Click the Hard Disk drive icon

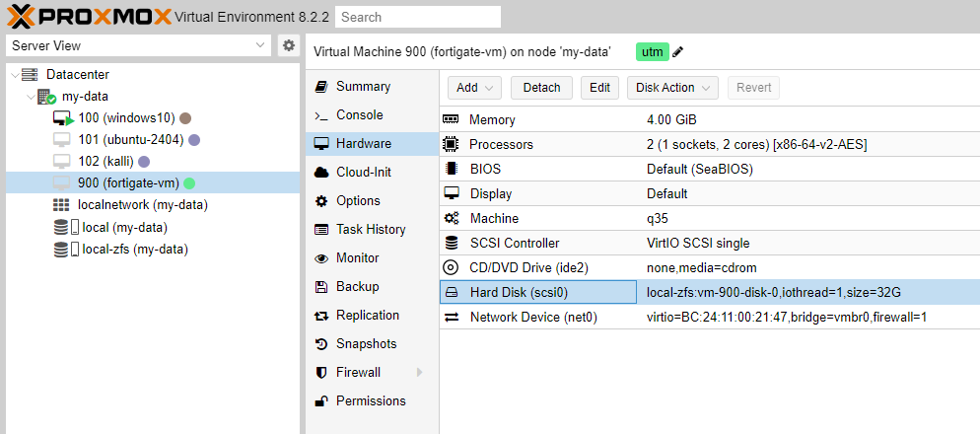click(x=451, y=293)
